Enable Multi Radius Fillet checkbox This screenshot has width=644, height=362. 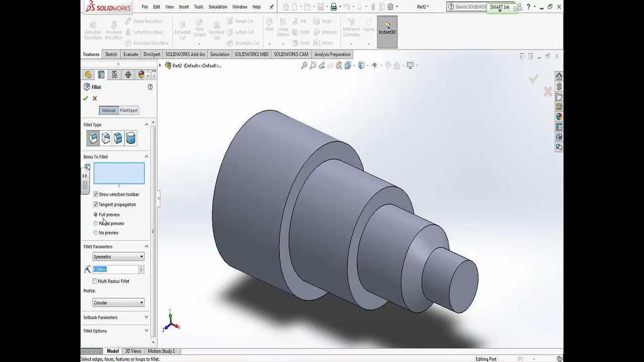coord(95,281)
